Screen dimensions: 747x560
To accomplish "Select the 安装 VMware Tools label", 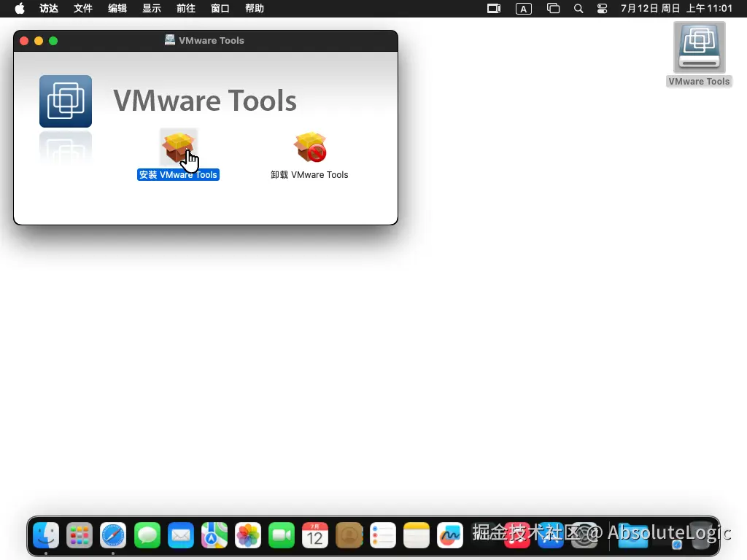I will 178,175.
